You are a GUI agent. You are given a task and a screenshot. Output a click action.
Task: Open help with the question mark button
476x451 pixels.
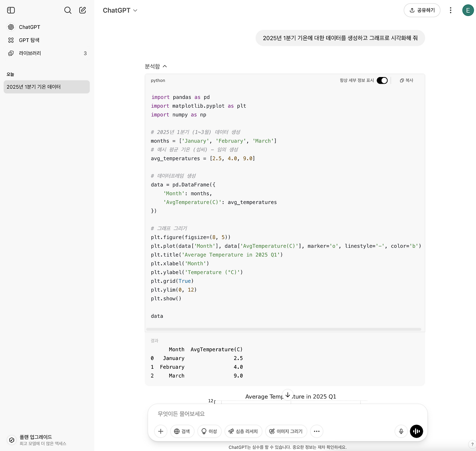(472, 444)
